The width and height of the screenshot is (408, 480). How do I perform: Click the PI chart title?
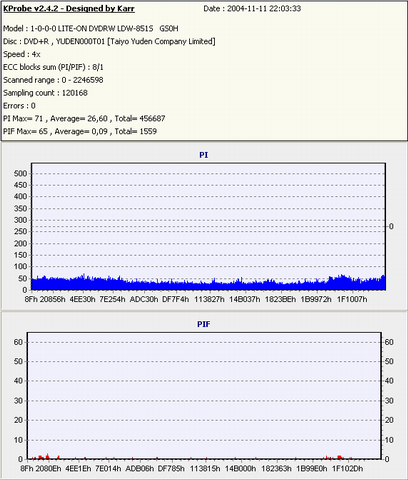pyautogui.click(x=204, y=155)
